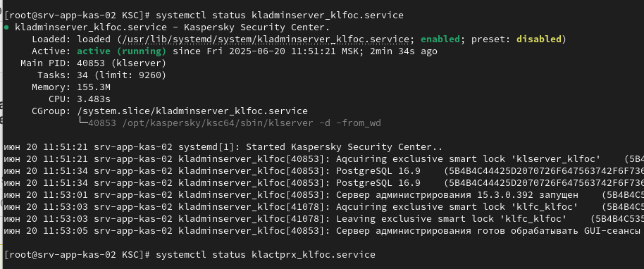Click the CPU time 3.483s

click(94, 99)
